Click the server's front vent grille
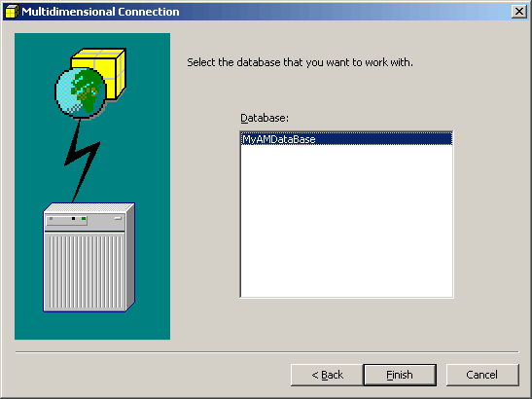This screenshot has width=532, height=399. coord(85,272)
